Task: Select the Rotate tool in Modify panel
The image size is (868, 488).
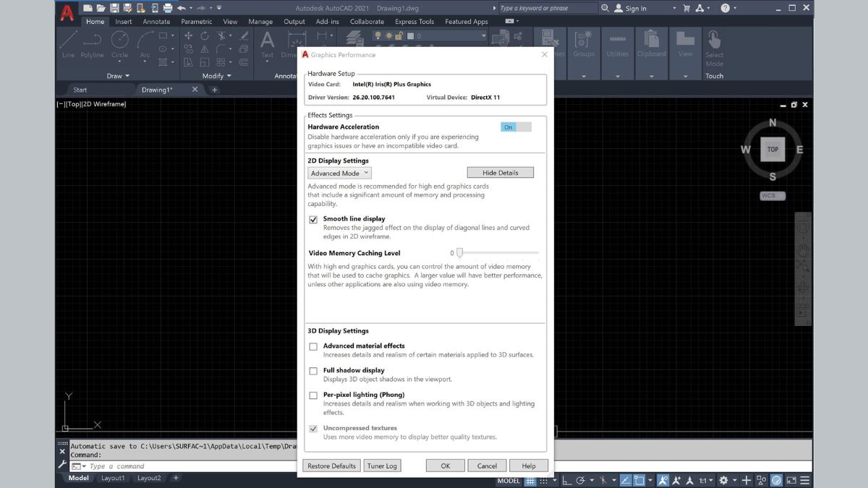Action: pyautogui.click(x=205, y=35)
